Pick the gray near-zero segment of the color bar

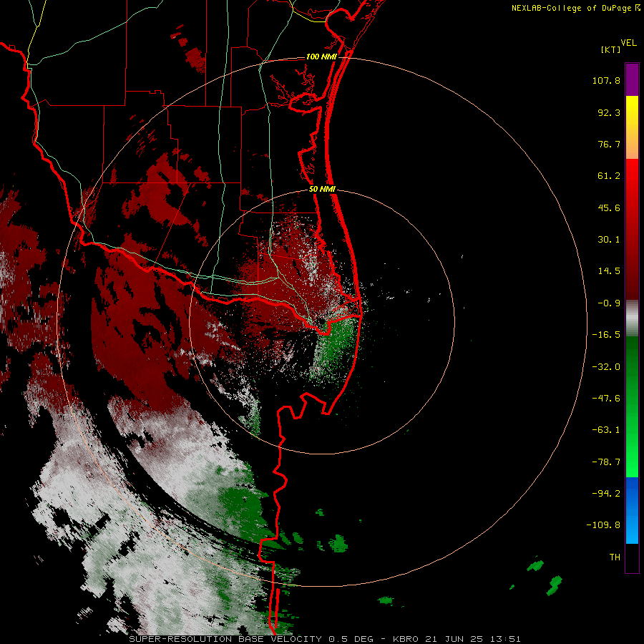coord(632,318)
